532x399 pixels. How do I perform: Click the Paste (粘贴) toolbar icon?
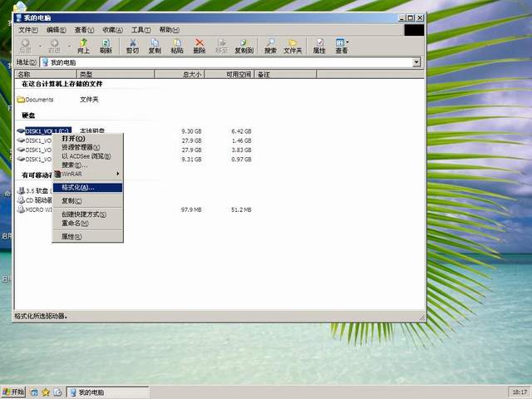click(x=177, y=45)
